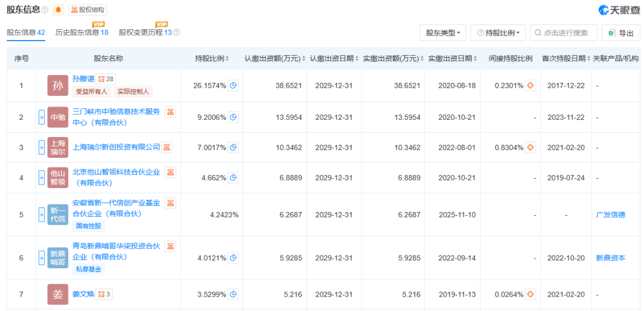Open pie chart icon for 孙滕谌's 26.1574%
Image resolution: width=644 pixels, height=311 pixels.
coord(233,85)
